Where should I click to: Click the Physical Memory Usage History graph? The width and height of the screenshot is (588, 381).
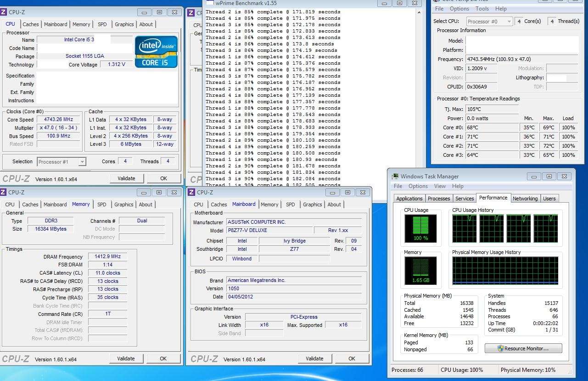pyautogui.click(x=505, y=271)
